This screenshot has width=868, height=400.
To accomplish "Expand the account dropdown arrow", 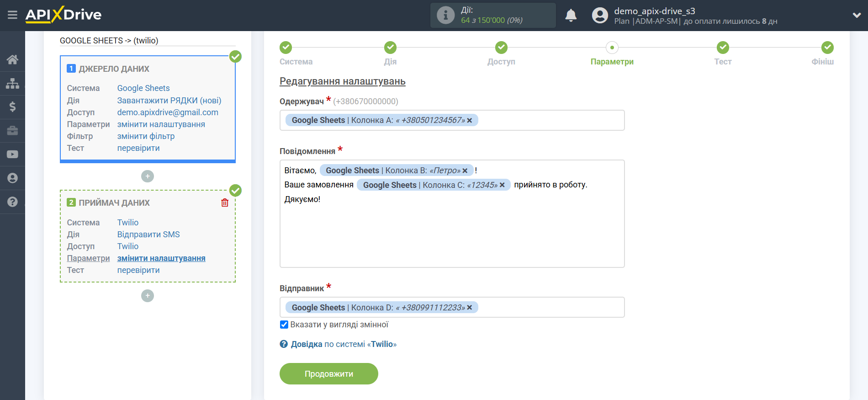I will coord(857,15).
